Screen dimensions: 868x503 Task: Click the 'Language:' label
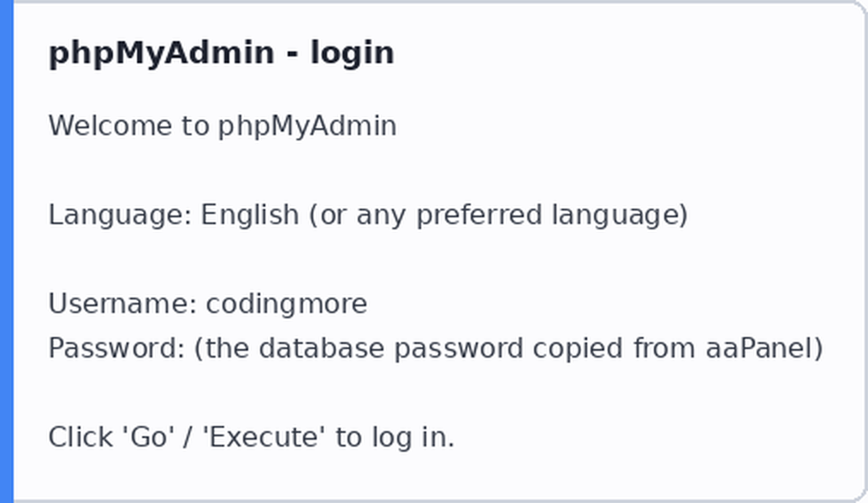tap(121, 216)
